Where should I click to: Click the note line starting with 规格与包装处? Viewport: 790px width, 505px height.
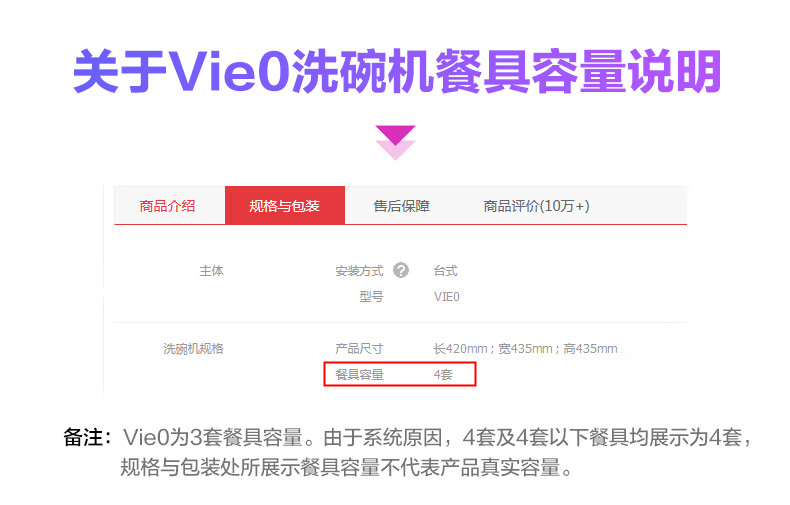(x=347, y=467)
